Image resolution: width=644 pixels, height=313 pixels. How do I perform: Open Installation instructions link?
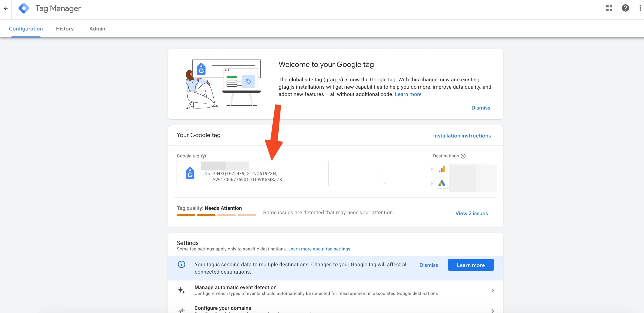tap(462, 135)
